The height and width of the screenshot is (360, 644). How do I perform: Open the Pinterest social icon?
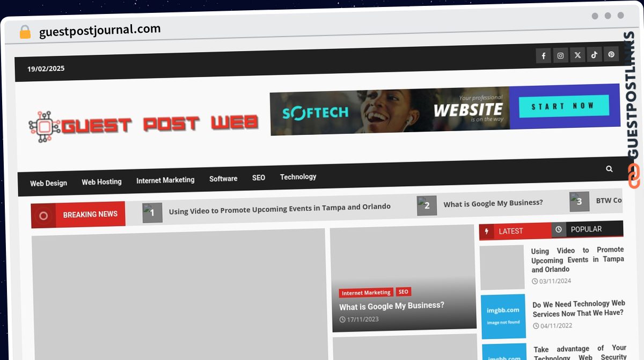click(x=611, y=54)
